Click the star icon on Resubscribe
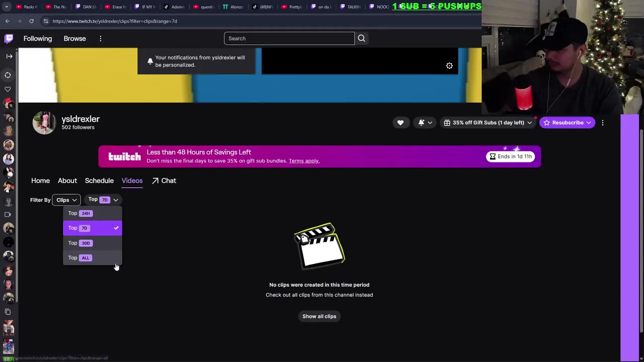The width and height of the screenshot is (644, 362). pyautogui.click(x=546, y=123)
